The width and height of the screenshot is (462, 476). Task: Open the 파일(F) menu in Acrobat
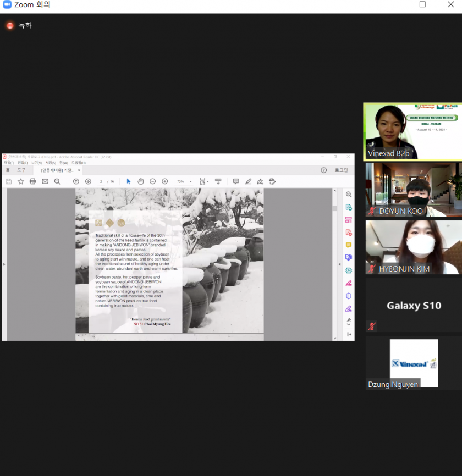(9, 163)
